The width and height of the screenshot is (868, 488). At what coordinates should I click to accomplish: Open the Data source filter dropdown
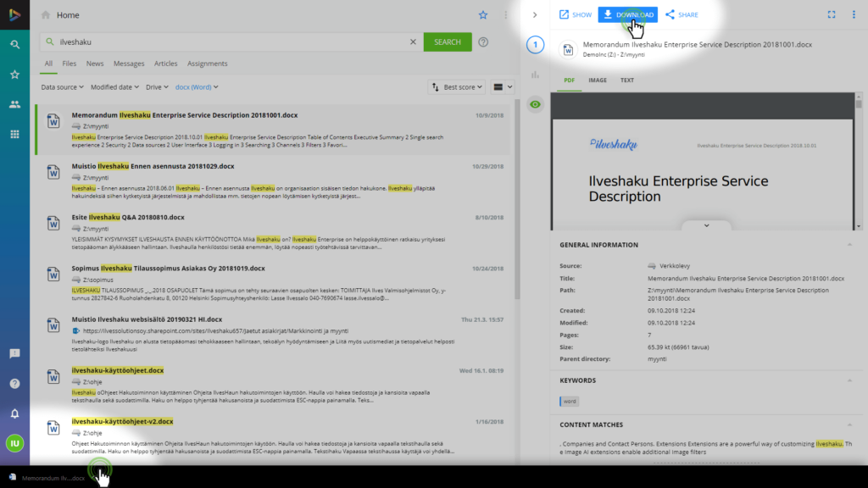[x=62, y=87]
